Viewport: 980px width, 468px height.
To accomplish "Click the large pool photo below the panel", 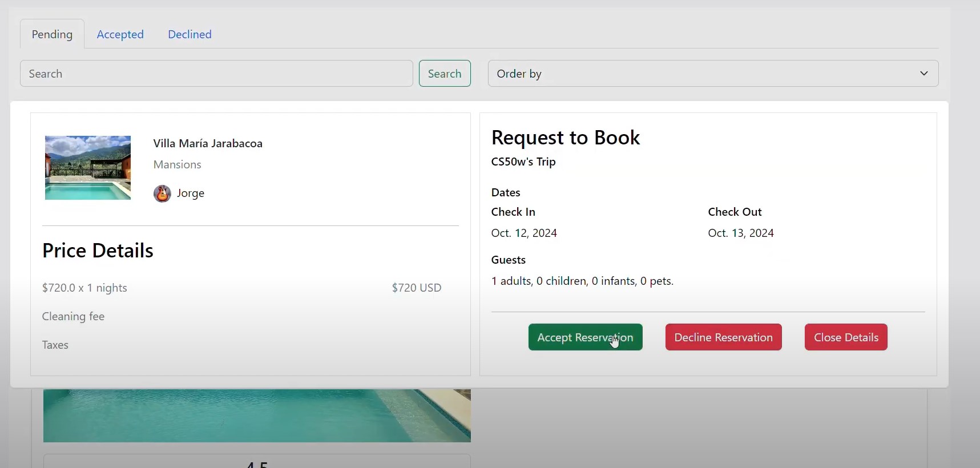I will tap(257, 415).
